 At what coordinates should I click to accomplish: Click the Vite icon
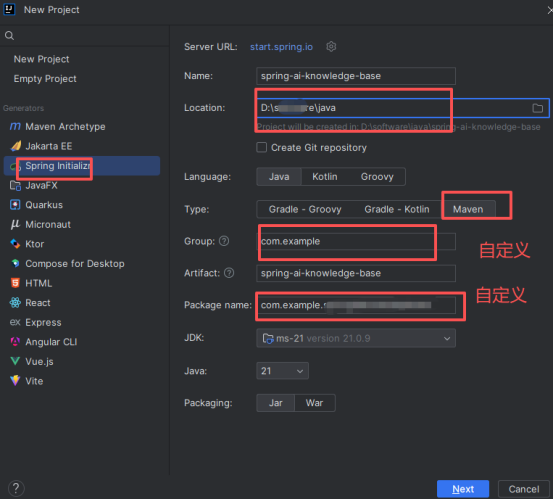click(x=15, y=381)
